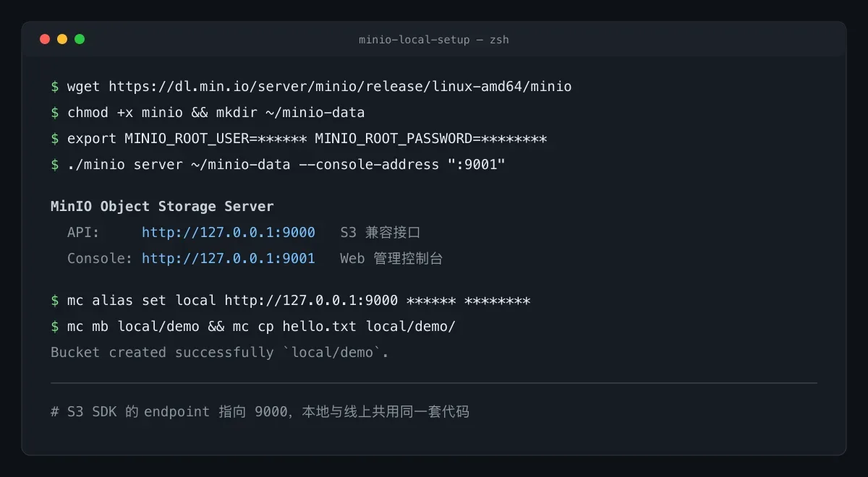Click the "S3 兼容接口" description

[x=380, y=233]
